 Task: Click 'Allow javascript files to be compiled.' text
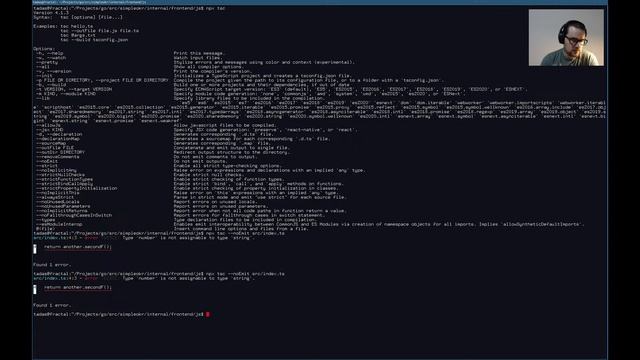(224, 125)
